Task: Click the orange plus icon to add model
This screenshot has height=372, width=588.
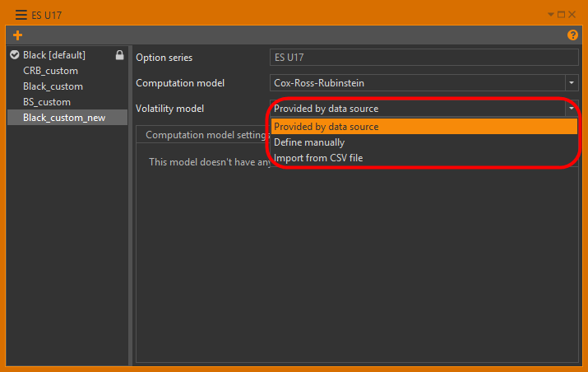Action: tap(18, 35)
